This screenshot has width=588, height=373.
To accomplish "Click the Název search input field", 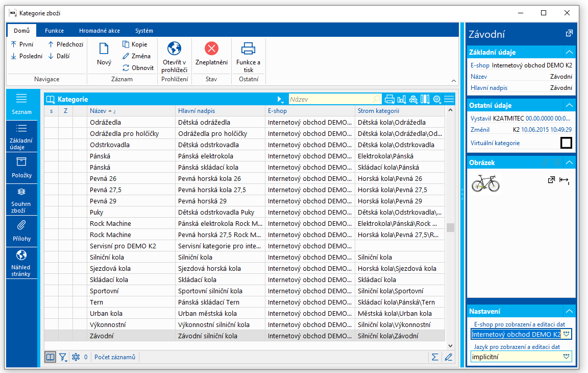I will 332,99.
